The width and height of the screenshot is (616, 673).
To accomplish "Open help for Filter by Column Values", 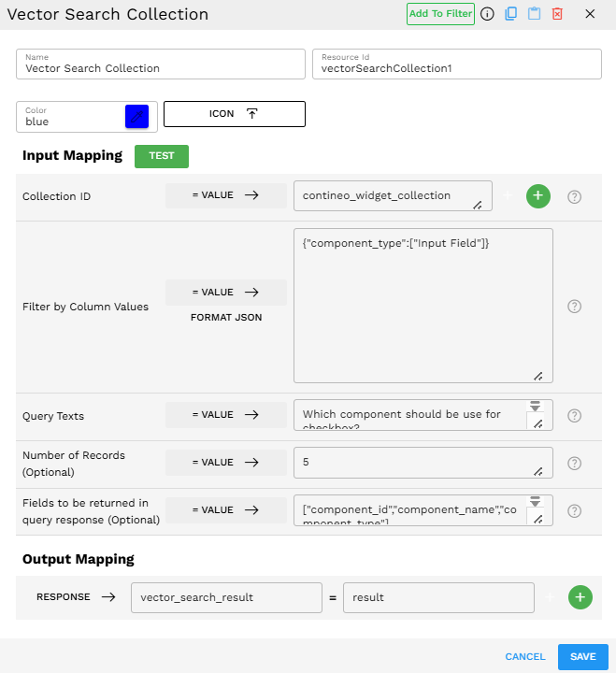I will pos(575,307).
